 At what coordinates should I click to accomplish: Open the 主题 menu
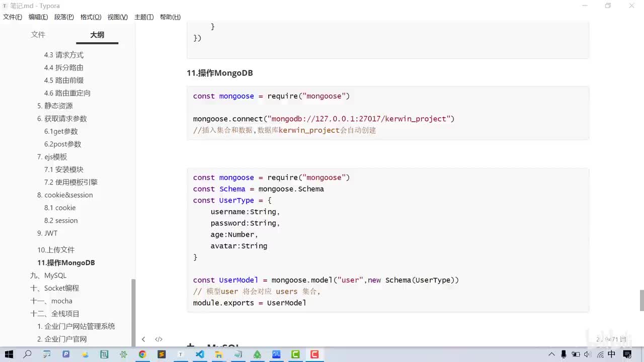[144, 17]
